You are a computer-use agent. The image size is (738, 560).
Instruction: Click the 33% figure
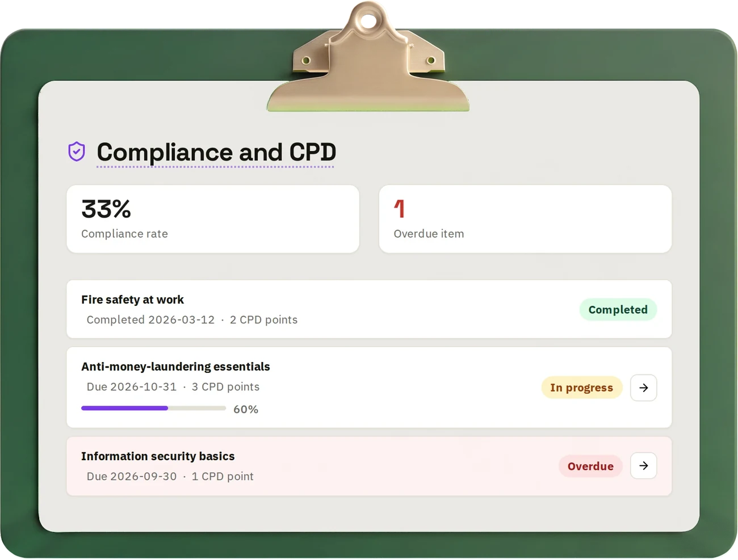[x=106, y=209]
